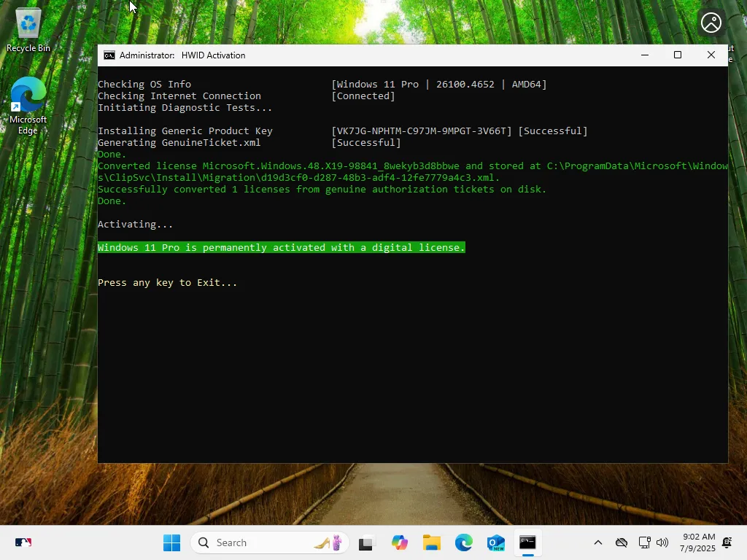The width and height of the screenshot is (747, 560).
Task: Click the round profile icon on the desktop
Action: click(711, 23)
